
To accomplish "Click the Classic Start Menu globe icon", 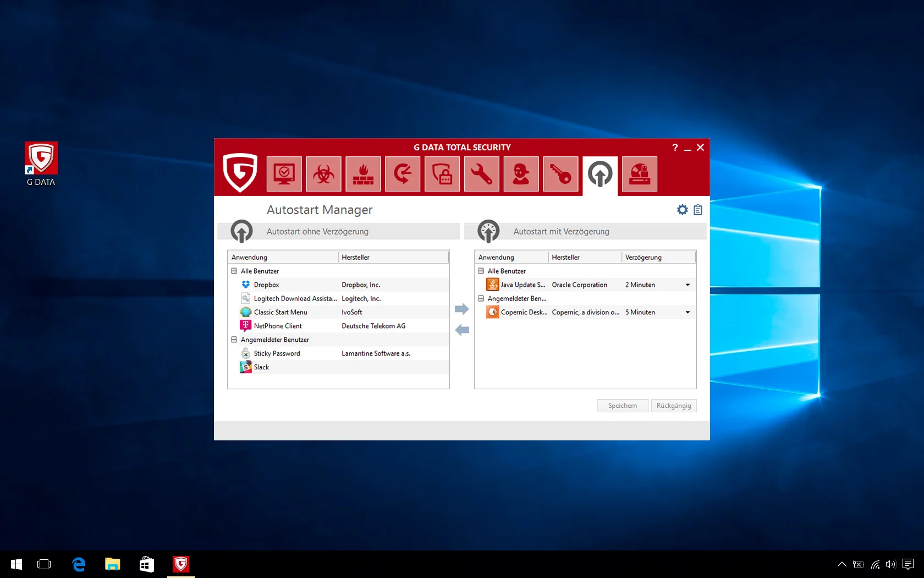I will point(246,312).
